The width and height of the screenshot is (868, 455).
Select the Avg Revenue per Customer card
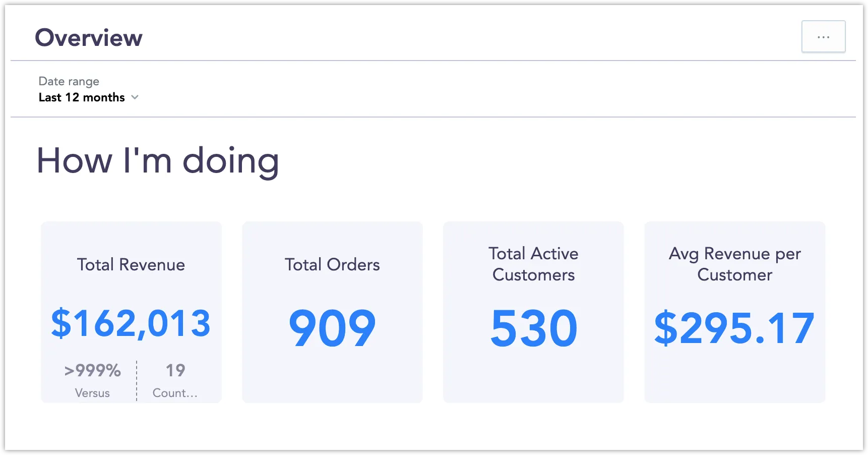point(734,311)
